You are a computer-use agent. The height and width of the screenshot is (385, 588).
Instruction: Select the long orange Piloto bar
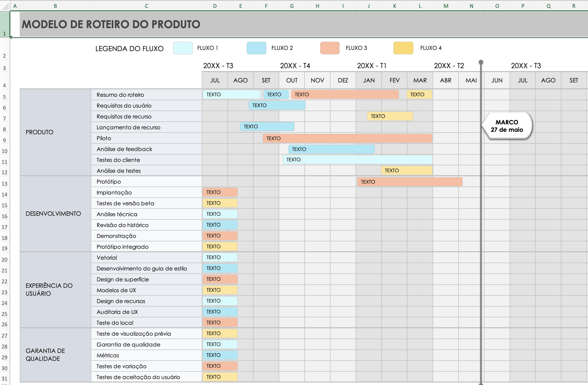pos(347,138)
